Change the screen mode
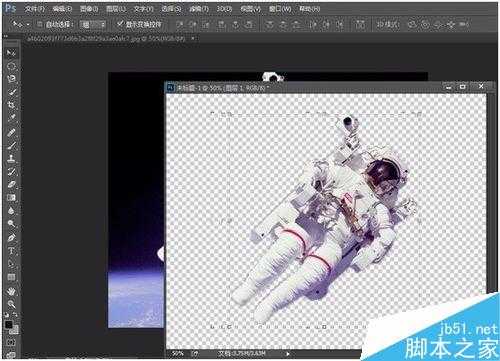The height and width of the screenshot is (361, 500). (11, 355)
